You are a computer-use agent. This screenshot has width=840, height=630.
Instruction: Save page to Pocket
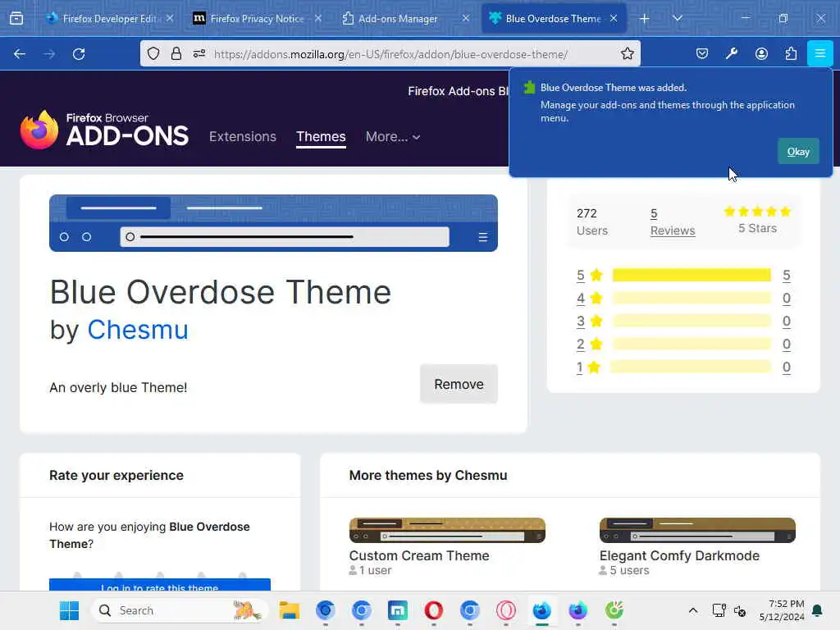tap(702, 53)
